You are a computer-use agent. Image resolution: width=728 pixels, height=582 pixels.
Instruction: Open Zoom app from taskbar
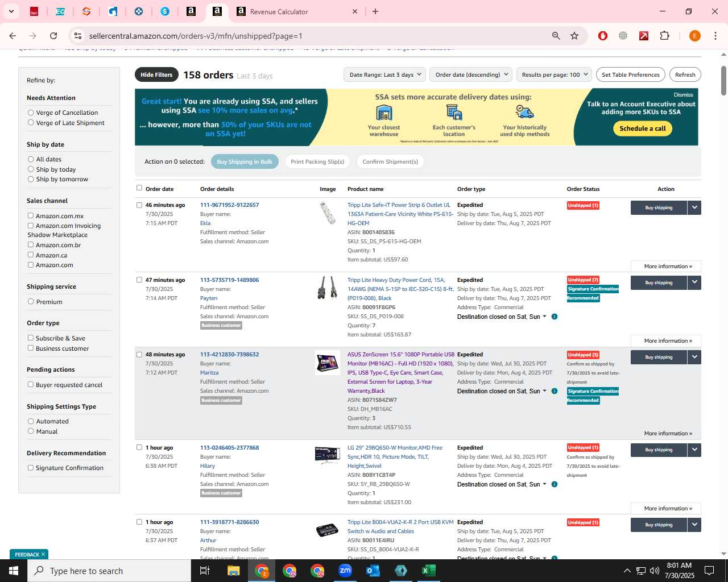coord(345,571)
